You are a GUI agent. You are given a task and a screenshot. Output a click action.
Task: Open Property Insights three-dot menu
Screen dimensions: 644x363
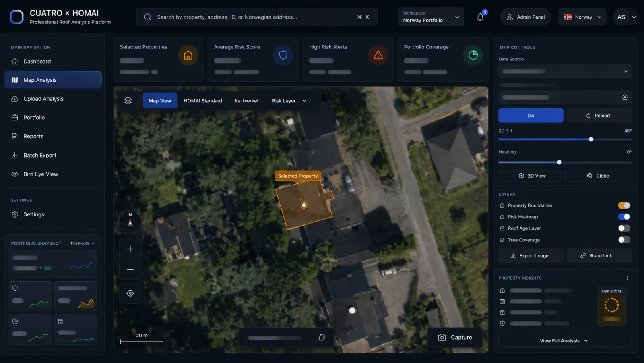(627, 278)
